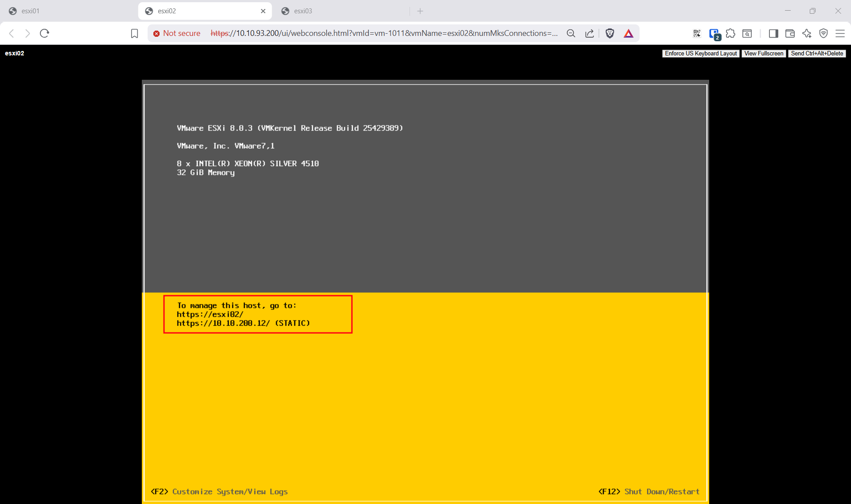Share this page link
This screenshot has height=504, width=851.
click(589, 33)
